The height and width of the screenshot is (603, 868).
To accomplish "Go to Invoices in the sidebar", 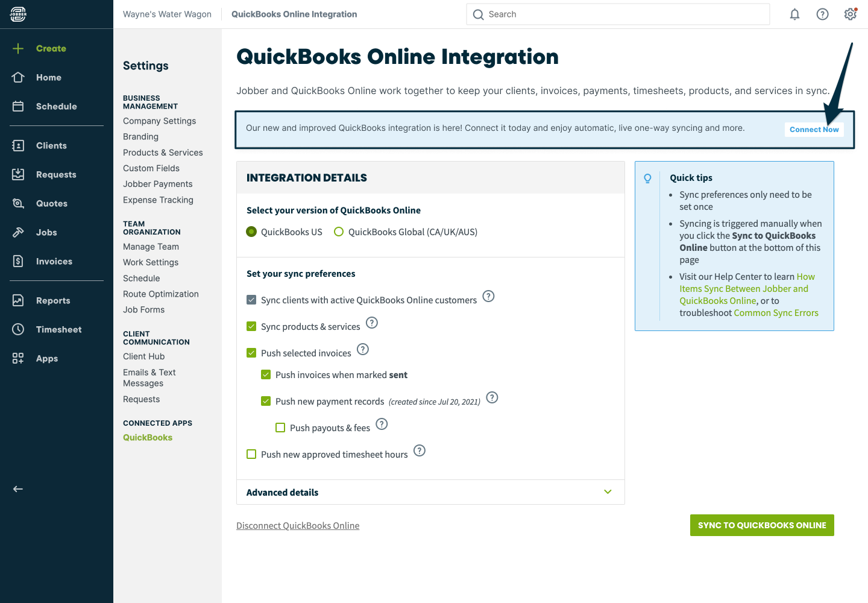I will pyautogui.click(x=54, y=261).
